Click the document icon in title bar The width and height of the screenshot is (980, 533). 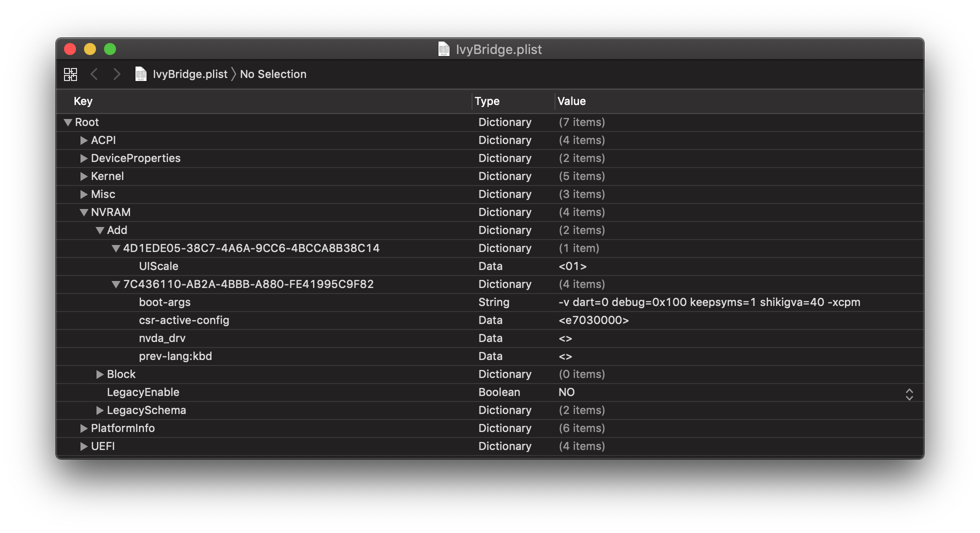(444, 49)
